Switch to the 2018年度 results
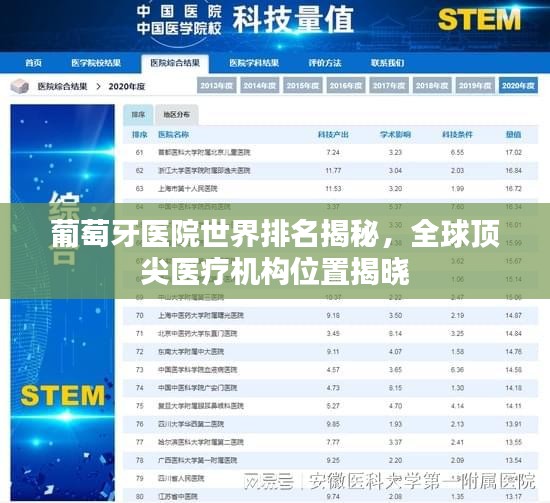The image size is (550, 503). (x=432, y=86)
